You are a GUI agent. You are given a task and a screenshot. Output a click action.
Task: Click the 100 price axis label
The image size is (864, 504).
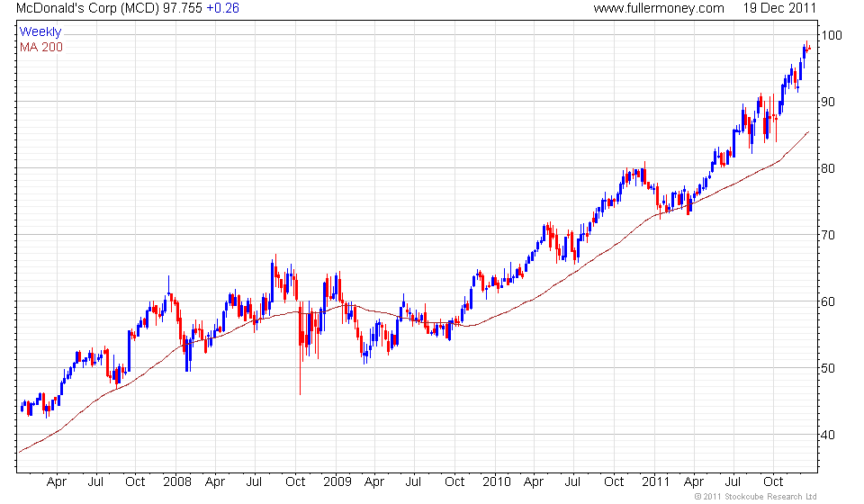coord(832,35)
